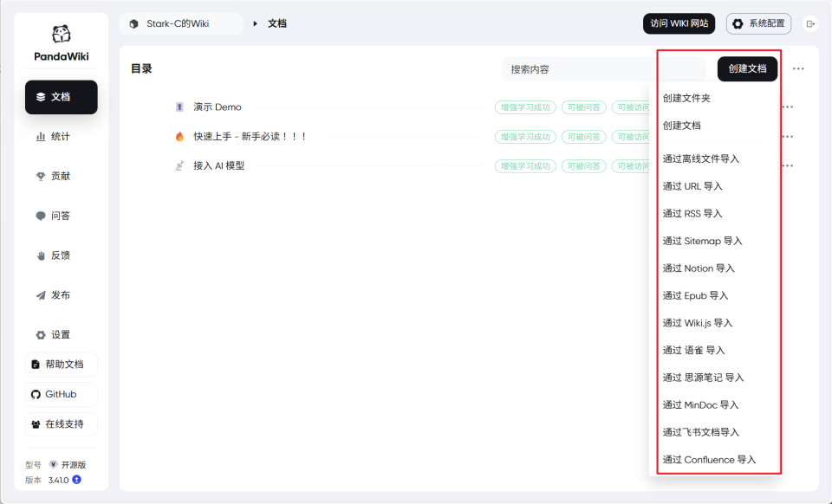Open 系统配置 system configuration
The height and width of the screenshot is (504, 832).
pos(758,24)
